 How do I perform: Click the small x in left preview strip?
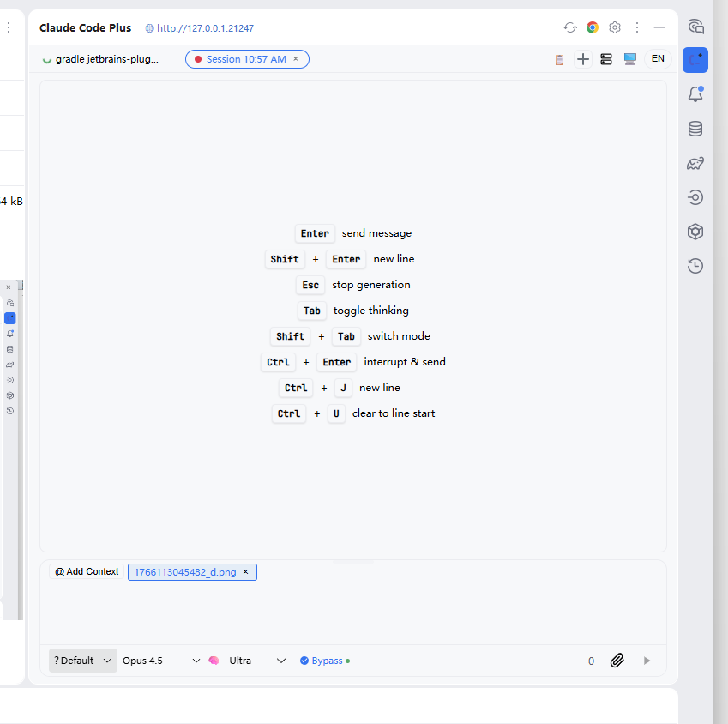coord(9,287)
